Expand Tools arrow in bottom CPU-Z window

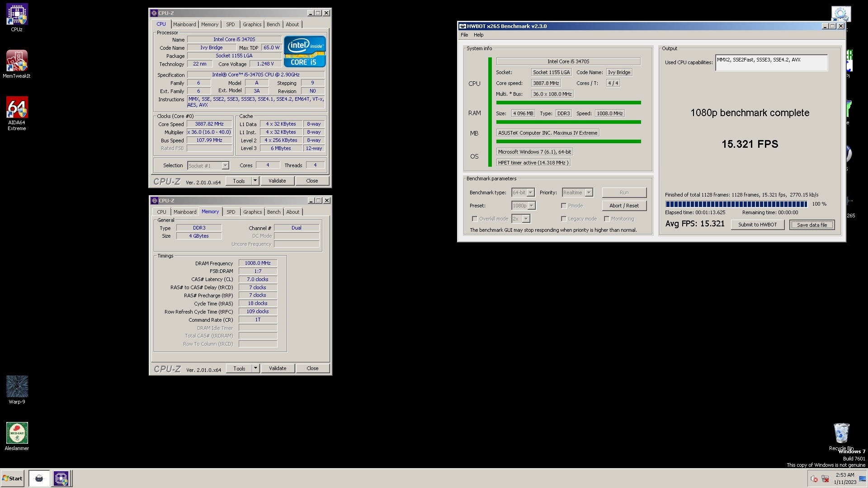[255, 368]
